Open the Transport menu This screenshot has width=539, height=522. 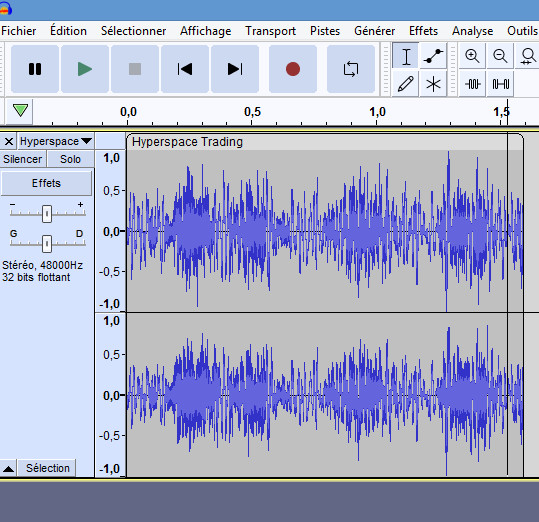(271, 31)
